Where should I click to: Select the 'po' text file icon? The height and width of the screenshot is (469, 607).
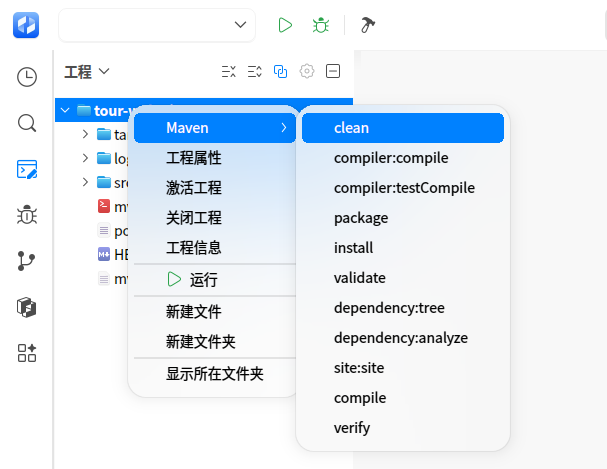tap(104, 231)
